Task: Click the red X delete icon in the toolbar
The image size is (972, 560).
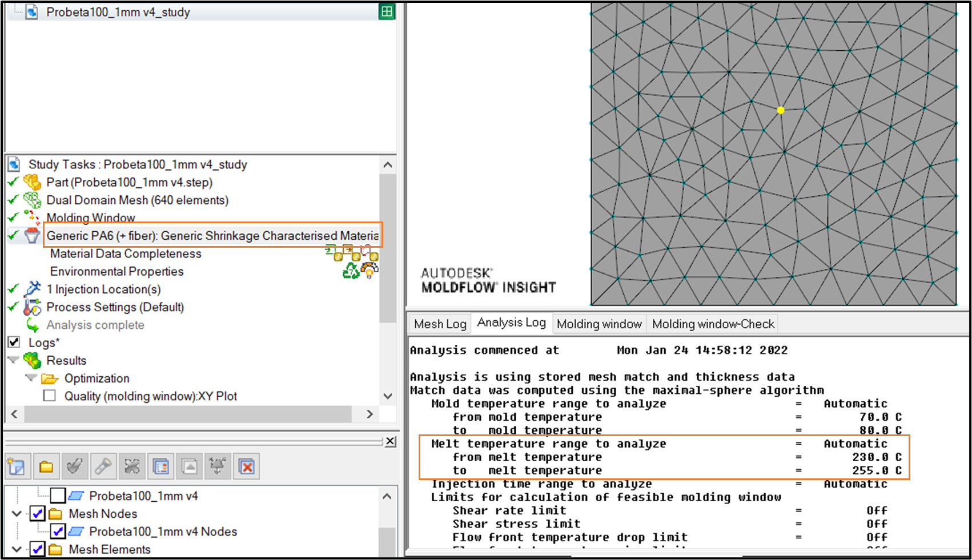Action: [246, 466]
